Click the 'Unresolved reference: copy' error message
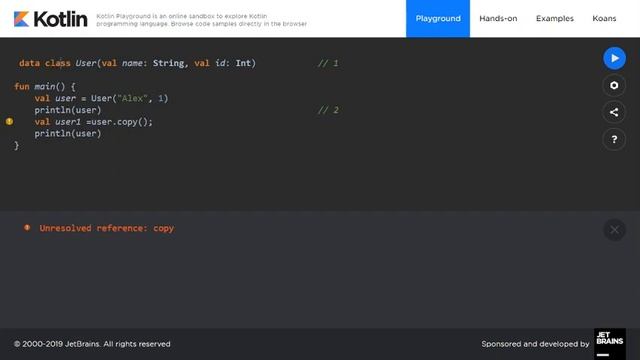 (x=107, y=228)
